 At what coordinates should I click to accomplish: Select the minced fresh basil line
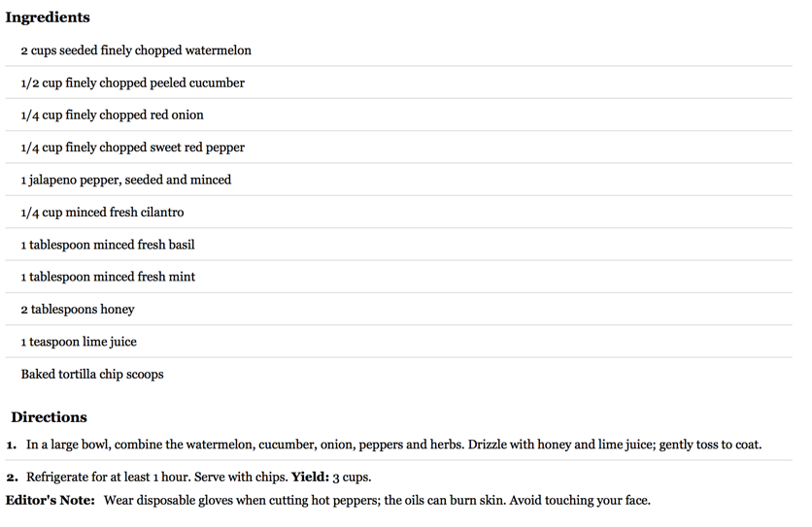[x=108, y=245]
